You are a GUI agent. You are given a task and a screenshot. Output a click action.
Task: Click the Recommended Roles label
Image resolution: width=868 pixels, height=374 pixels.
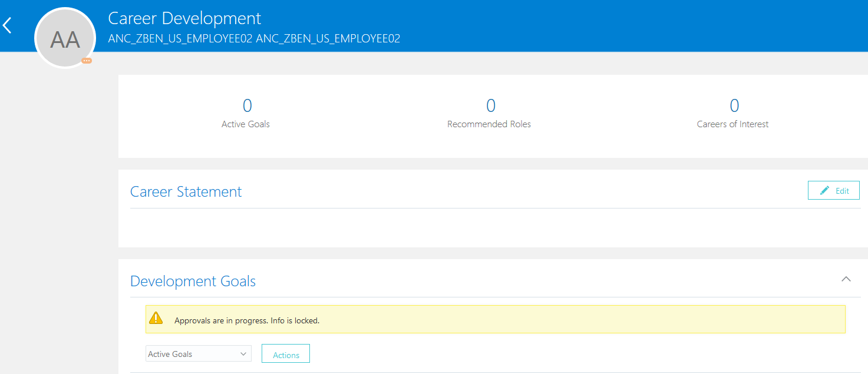(x=489, y=124)
